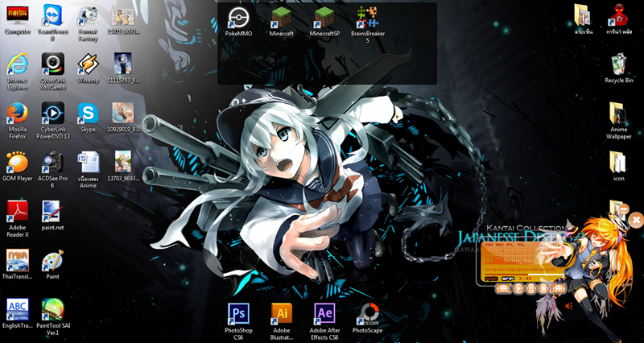Viewport: 644px width, 343px height.
Task: Open the Anime document file on the desktop
Action: tap(88, 170)
